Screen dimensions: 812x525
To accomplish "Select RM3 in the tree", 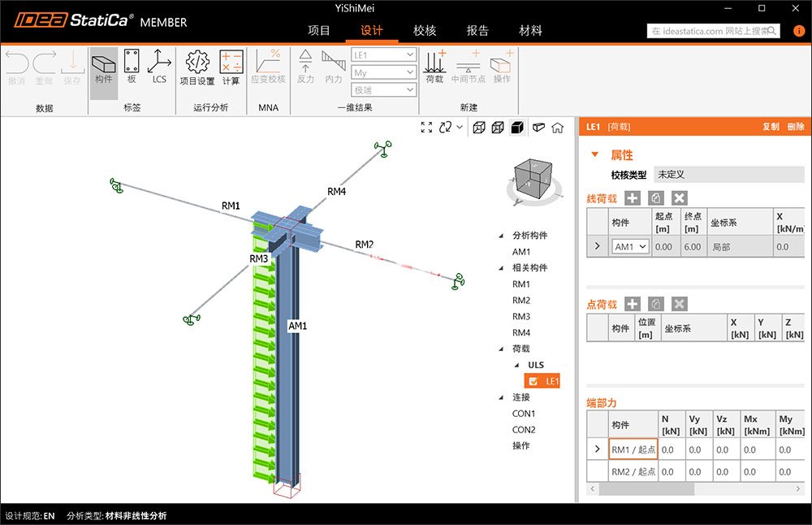I will (x=521, y=316).
